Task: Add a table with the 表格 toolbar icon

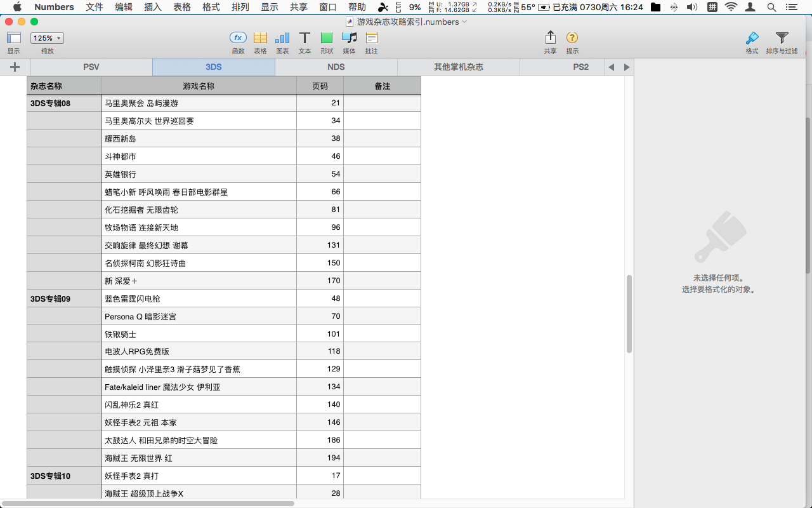Action: point(260,37)
